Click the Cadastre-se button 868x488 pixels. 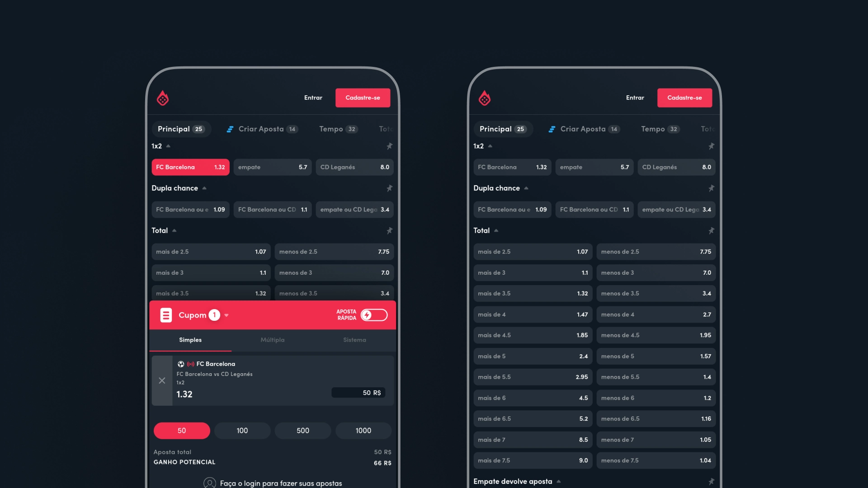tap(363, 98)
